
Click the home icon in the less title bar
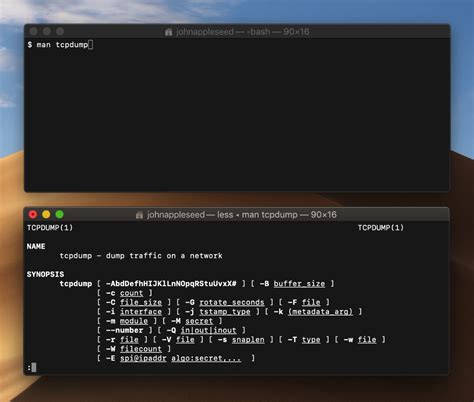139,215
